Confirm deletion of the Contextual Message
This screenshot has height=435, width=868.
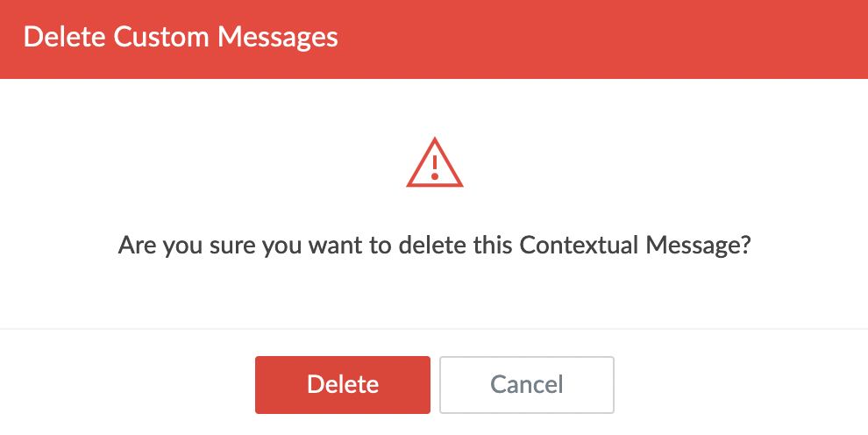pyautogui.click(x=343, y=385)
